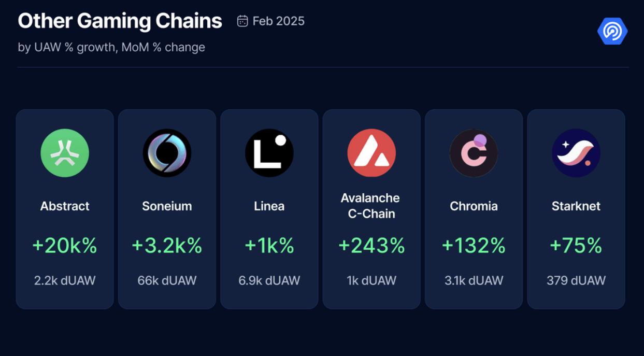The height and width of the screenshot is (356, 644).
Task: Click the Avalanche C-Chain name label
Action: (x=370, y=206)
